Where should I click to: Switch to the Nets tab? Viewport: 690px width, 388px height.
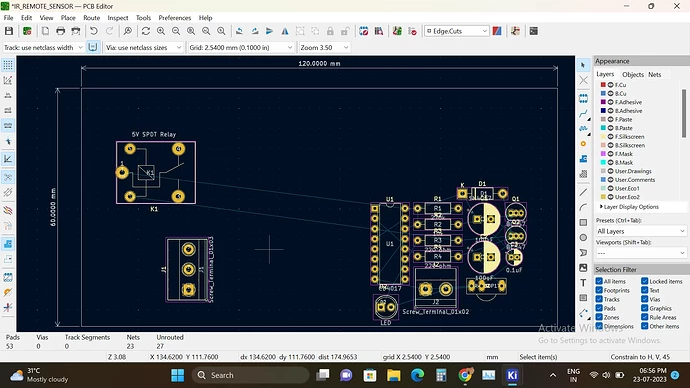654,74
